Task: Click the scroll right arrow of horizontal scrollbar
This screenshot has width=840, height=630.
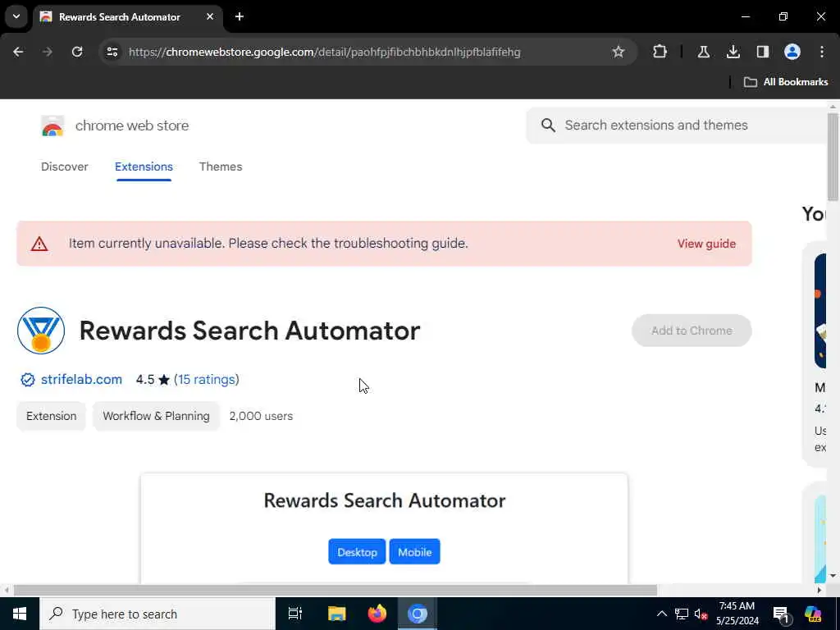Action: click(x=819, y=591)
